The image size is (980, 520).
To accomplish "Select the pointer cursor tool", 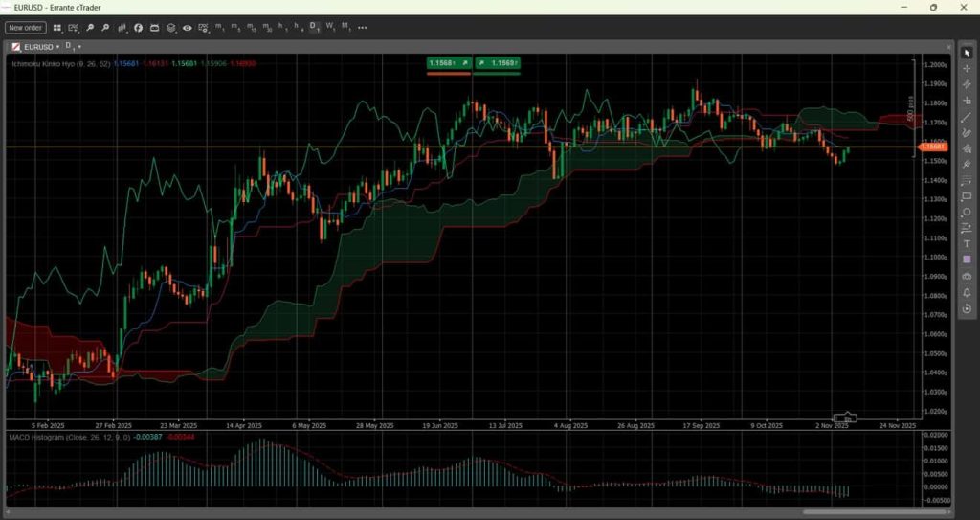I will [967, 52].
